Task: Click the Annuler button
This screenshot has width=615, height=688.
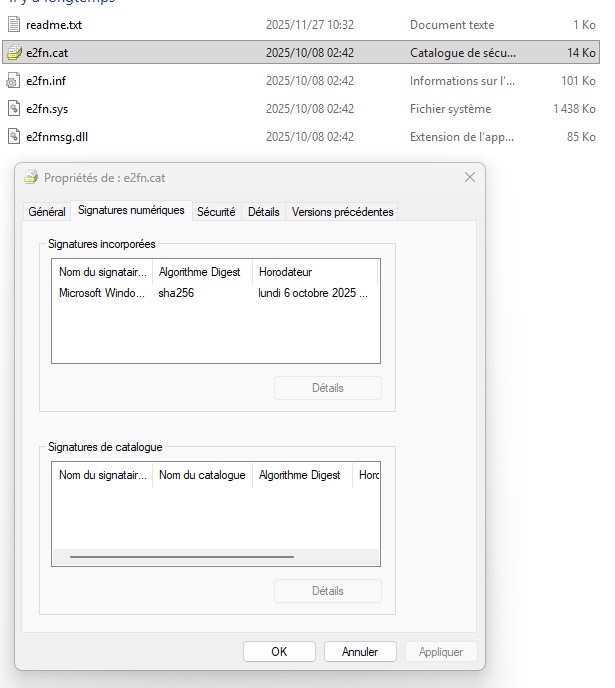Action: point(360,651)
